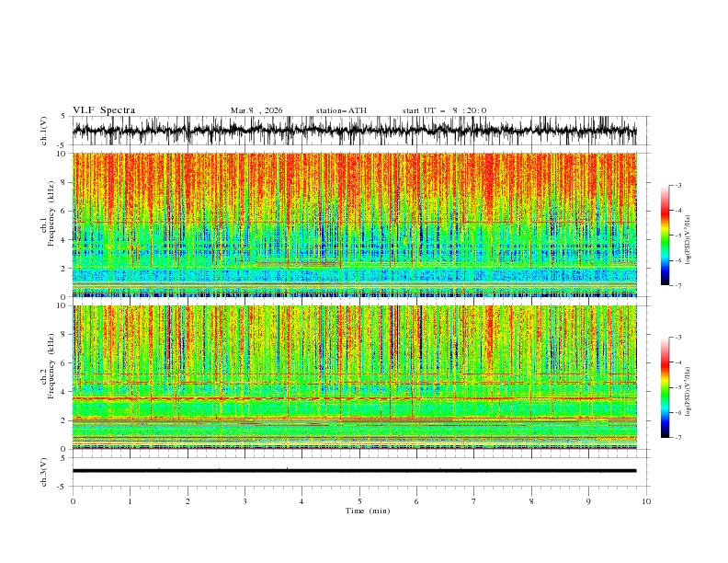Click the time axis tick label 7
This screenshot has height=563, width=728.
(474, 501)
